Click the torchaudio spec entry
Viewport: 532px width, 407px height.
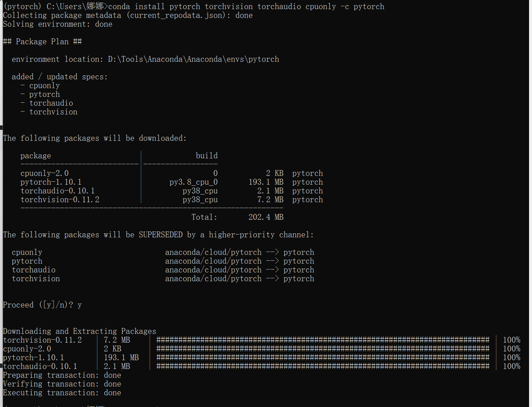pos(51,103)
